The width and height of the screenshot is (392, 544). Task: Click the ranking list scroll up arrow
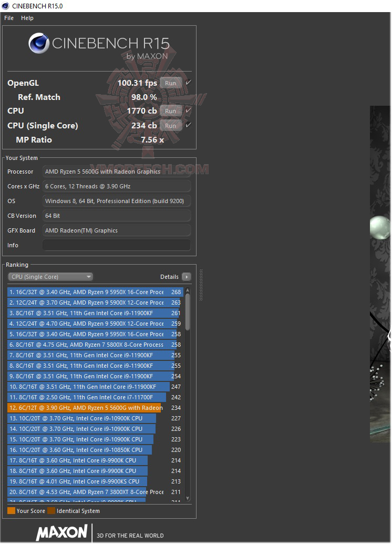(188, 290)
